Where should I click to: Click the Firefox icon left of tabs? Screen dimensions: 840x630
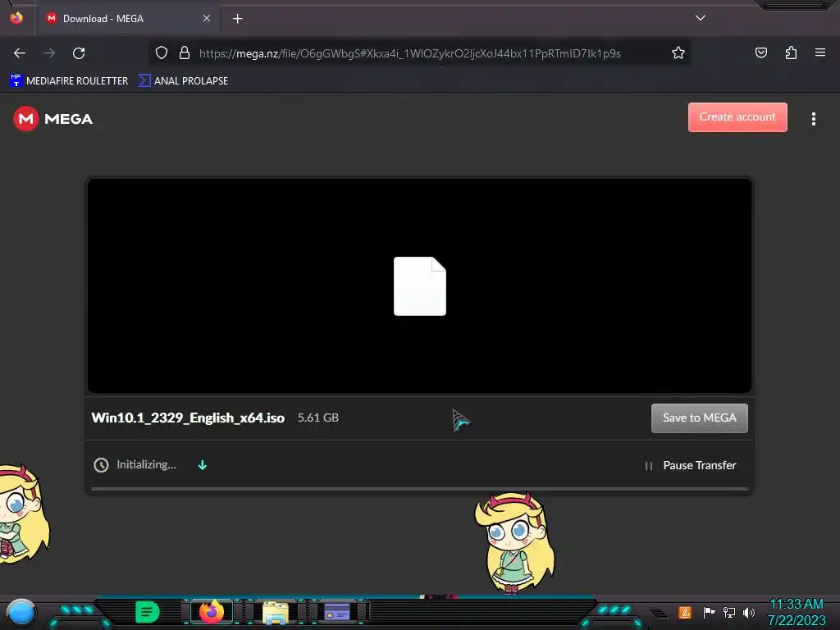click(x=16, y=18)
